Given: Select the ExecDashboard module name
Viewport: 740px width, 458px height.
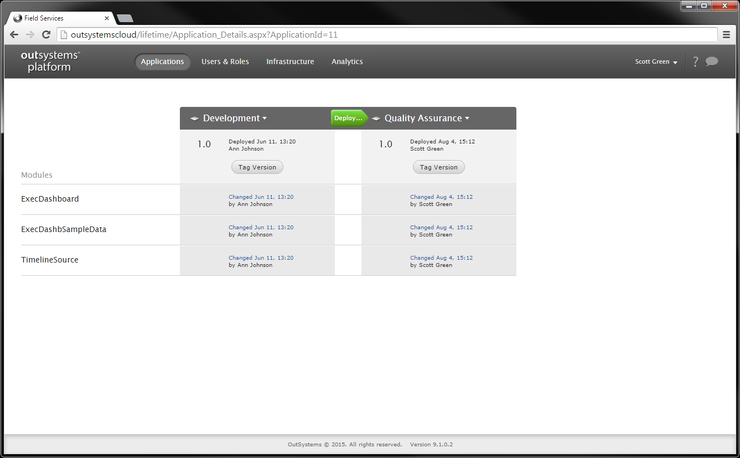Looking at the screenshot, I should pyautogui.click(x=50, y=199).
